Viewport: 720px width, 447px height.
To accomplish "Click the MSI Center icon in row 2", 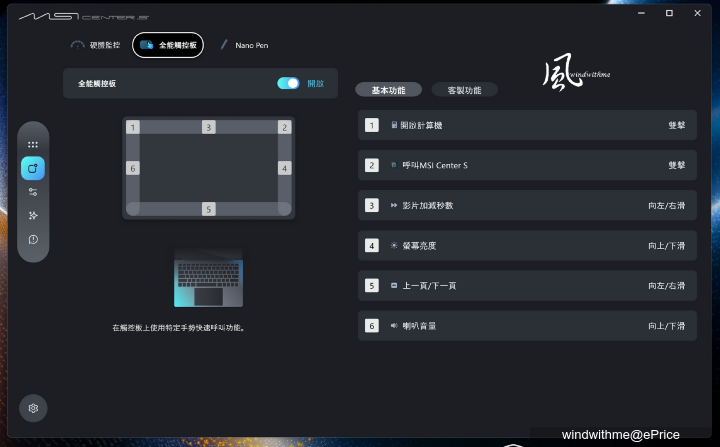I will (394, 165).
